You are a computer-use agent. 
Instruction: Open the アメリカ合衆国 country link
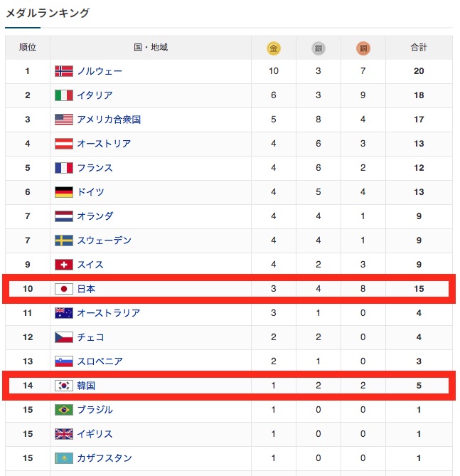click(x=109, y=120)
